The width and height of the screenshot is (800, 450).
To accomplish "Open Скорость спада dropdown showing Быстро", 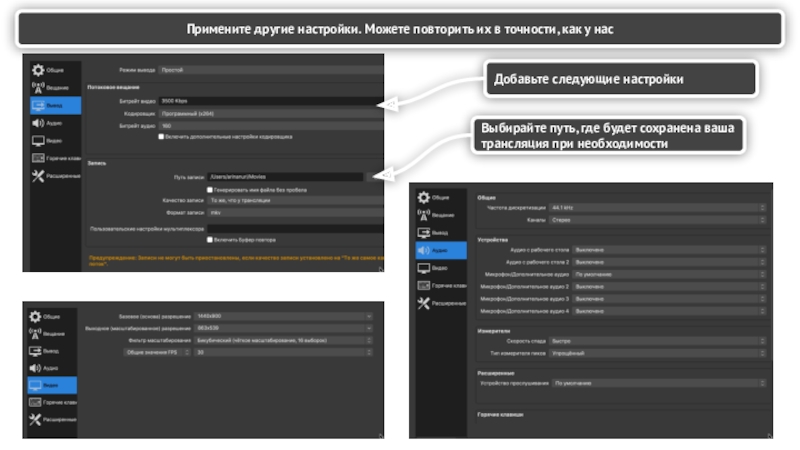I will [658, 341].
